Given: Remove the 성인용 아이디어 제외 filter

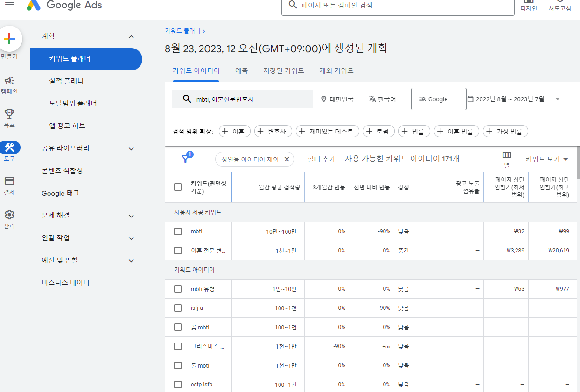Looking at the screenshot, I should [287, 159].
